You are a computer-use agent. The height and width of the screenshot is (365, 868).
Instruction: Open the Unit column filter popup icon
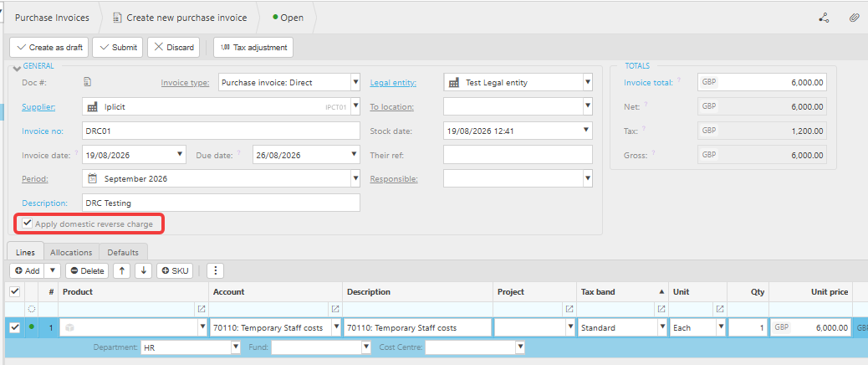point(720,309)
